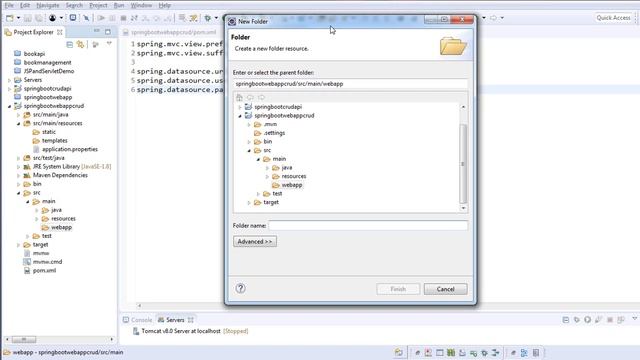Select templates folder in Project Explorer

[54, 140]
